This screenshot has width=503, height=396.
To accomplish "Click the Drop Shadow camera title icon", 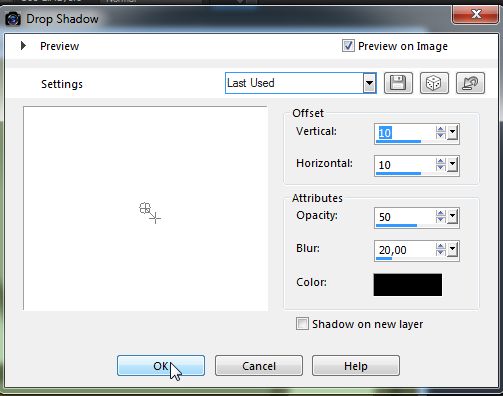I will tap(13, 19).
